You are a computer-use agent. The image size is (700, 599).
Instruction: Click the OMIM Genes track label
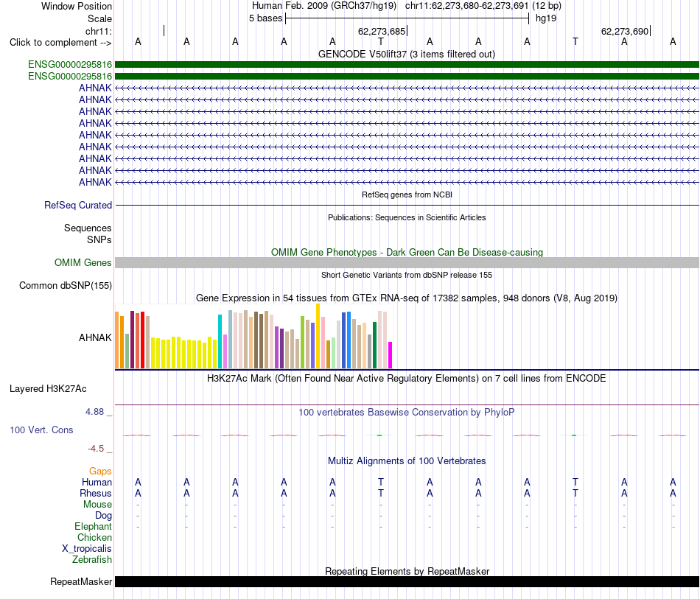[x=83, y=263]
